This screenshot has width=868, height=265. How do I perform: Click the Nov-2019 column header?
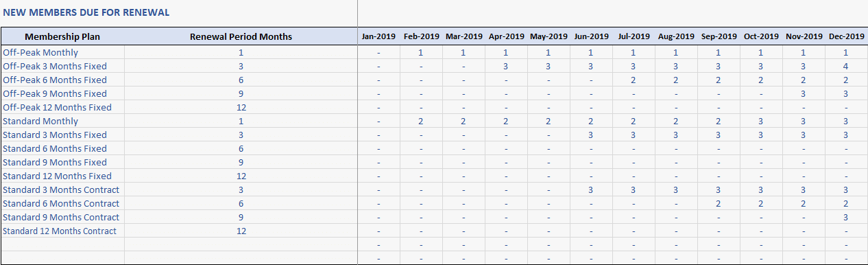click(804, 36)
